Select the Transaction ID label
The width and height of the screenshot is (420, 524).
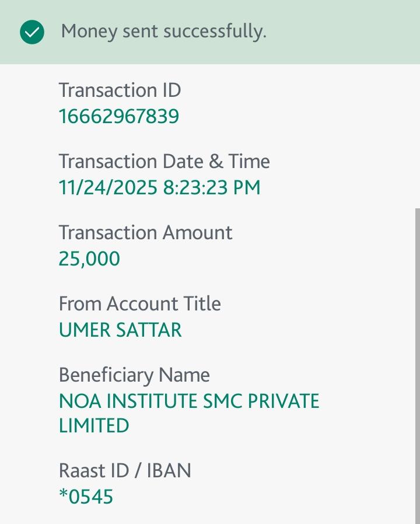[x=120, y=90]
